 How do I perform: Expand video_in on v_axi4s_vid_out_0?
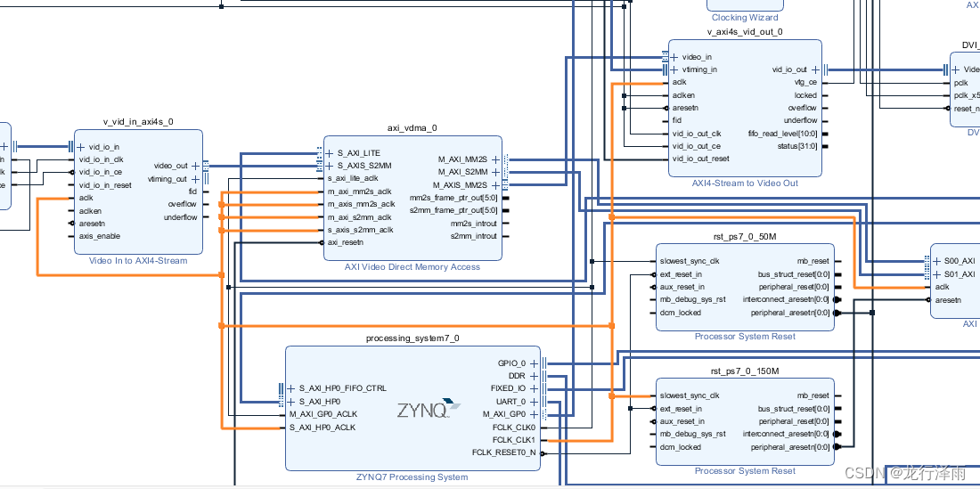pyautogui.click(x=674, y=57)
